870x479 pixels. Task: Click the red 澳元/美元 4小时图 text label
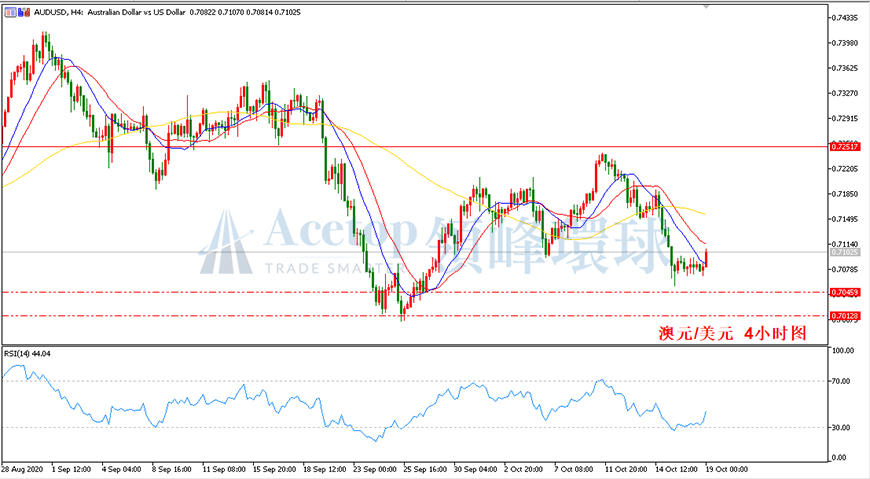click(732, 333)
